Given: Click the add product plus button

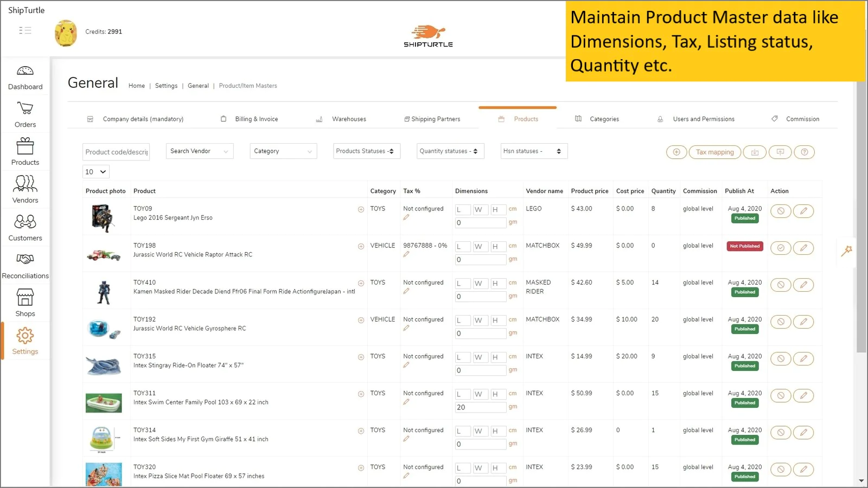Looking at the screenshot, I should coord(676,152).
